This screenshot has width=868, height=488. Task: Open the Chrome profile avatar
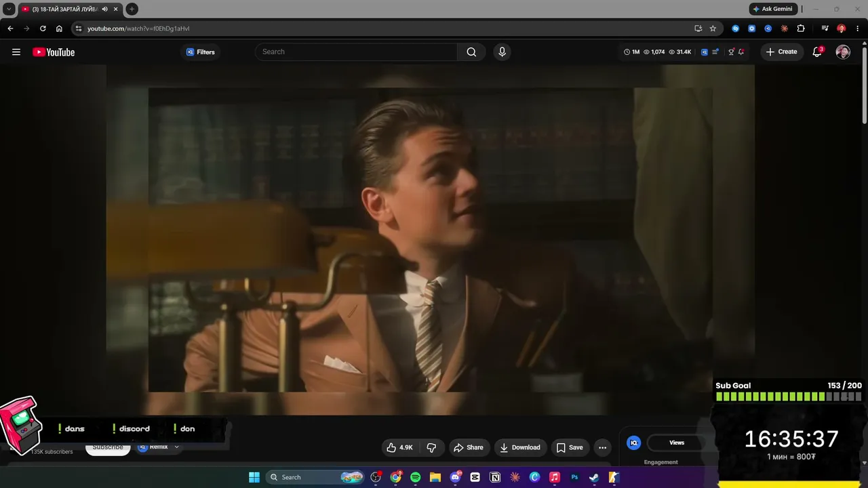[x=842, y=28]
